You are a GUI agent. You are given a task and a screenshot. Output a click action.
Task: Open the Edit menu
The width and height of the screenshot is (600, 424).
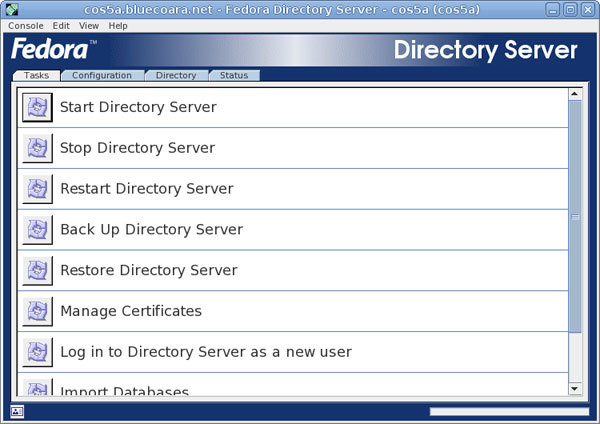(61, 26)
